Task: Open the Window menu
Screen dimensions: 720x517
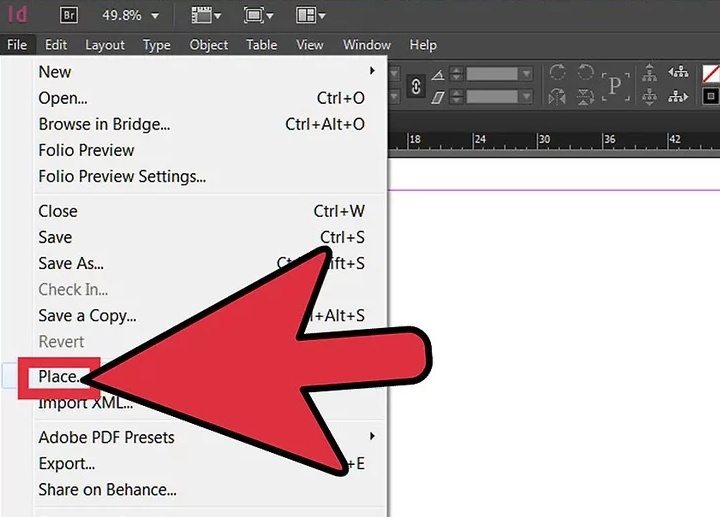Action: click(x=366, y=45)
